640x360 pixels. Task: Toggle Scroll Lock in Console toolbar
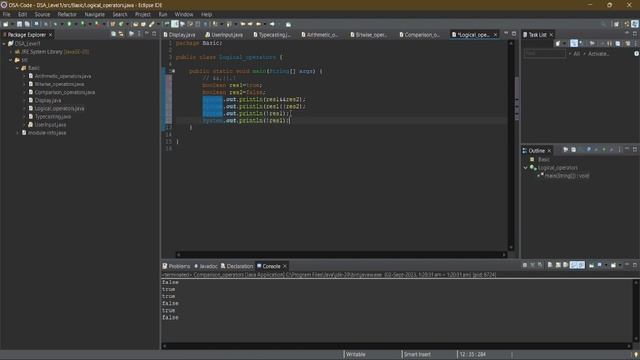[558, 265]
